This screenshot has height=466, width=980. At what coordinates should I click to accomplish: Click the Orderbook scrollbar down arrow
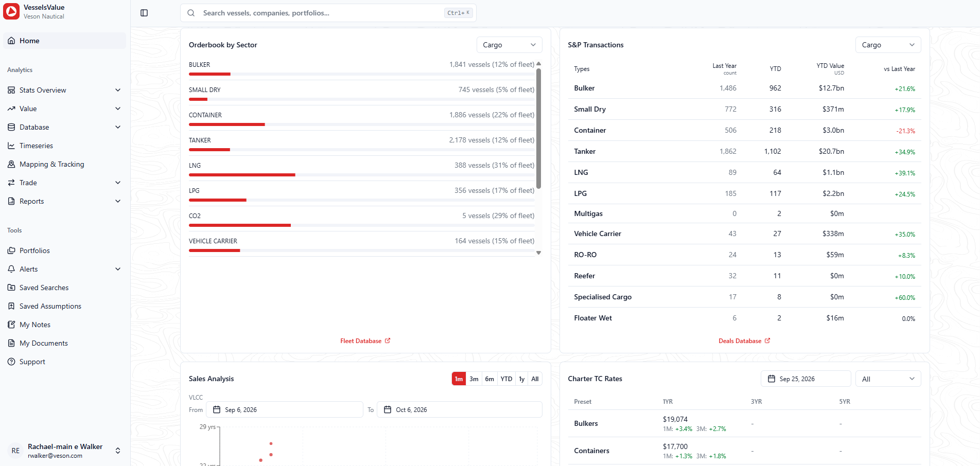[538, 253]
